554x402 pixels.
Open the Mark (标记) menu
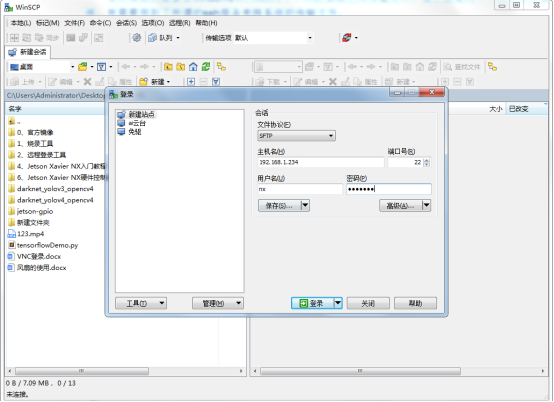[48, 23]
